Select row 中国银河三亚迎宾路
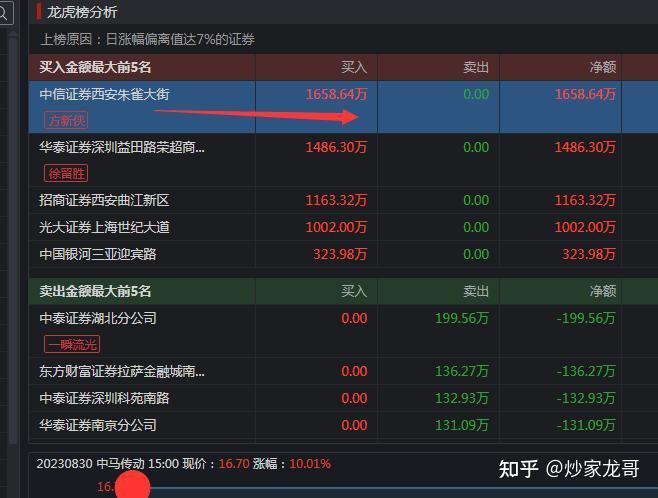Image resolution: width=658 pixels, height=498 pixels. point(343,254)
